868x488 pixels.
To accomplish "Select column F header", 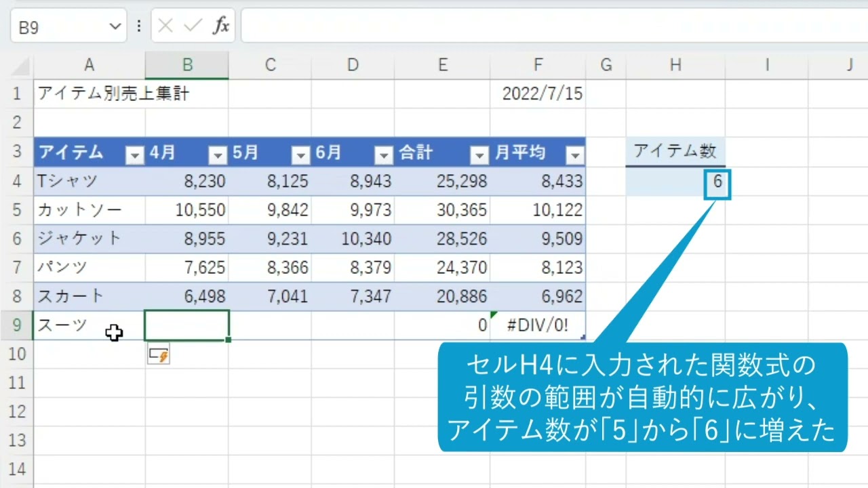I will [x=538, y=65].
